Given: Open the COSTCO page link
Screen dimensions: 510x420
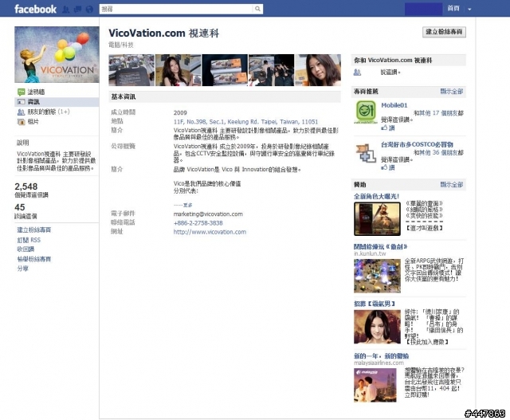Looking at the screenshot, I should (417, 144).
